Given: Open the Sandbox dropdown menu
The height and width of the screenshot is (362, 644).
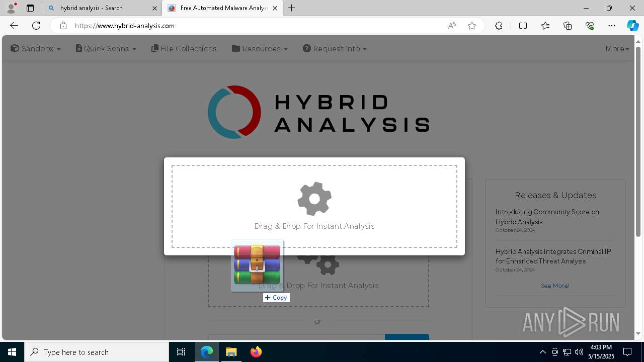Looking at the screenshot, I should [x=36, y=49].
